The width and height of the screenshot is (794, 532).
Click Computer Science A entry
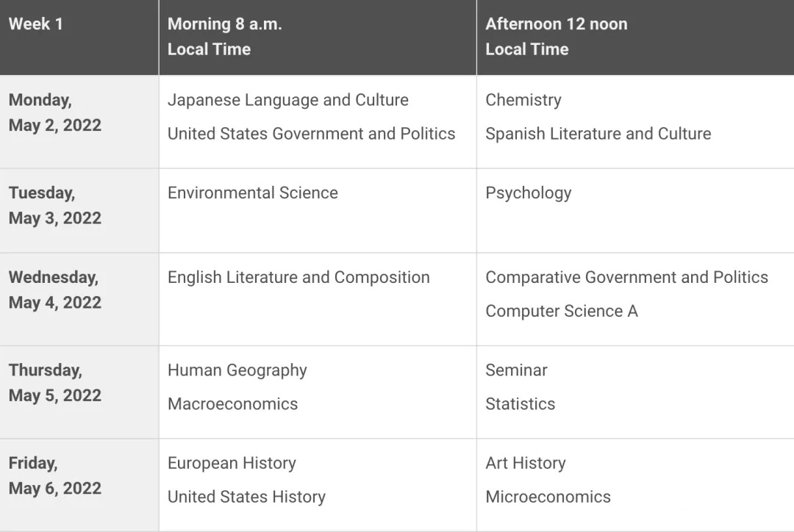561,312
